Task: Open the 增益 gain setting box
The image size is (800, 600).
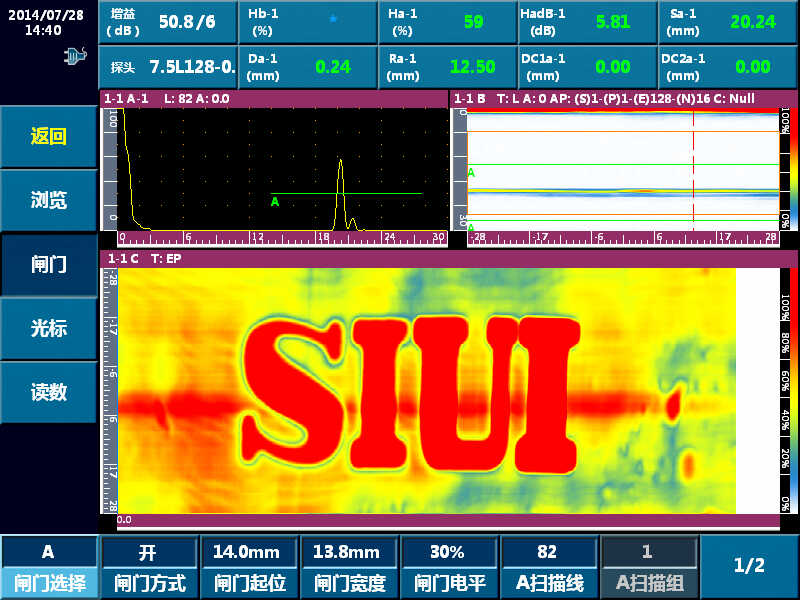Action: pos(168,21)
